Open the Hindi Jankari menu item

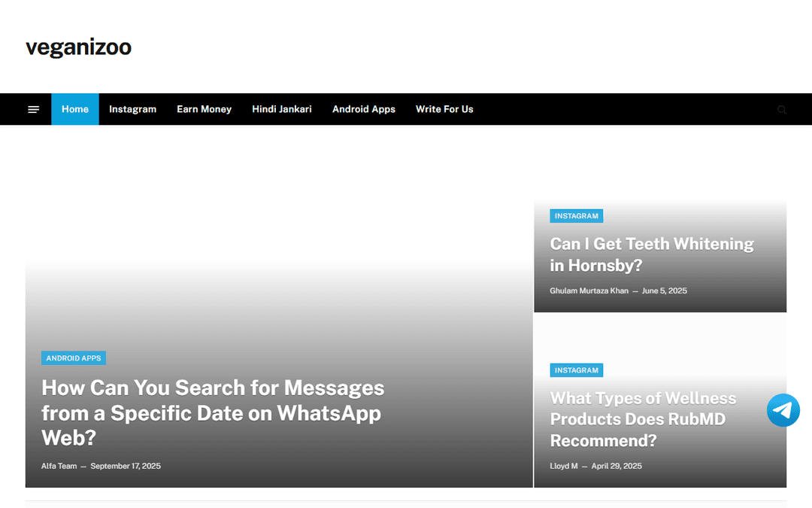282,109
